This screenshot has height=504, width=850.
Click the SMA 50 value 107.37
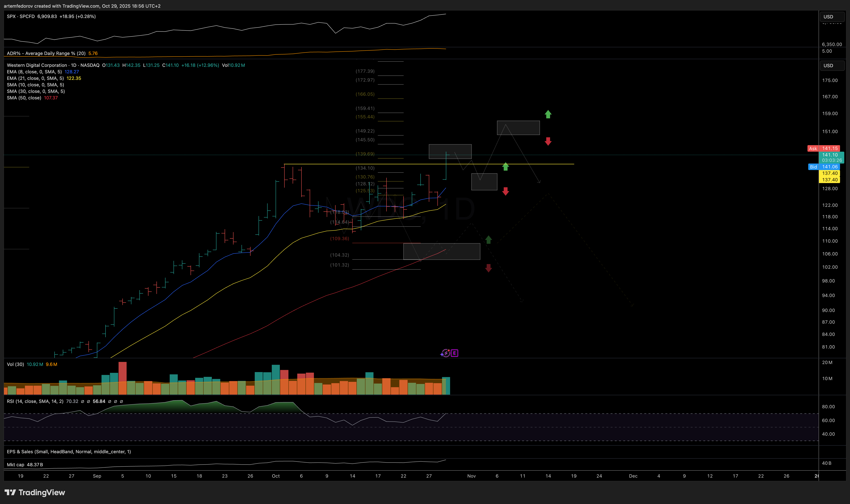coord(51,98)
